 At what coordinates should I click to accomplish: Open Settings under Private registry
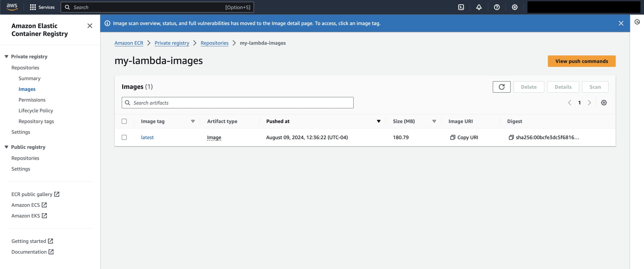(x=21, y=132)
